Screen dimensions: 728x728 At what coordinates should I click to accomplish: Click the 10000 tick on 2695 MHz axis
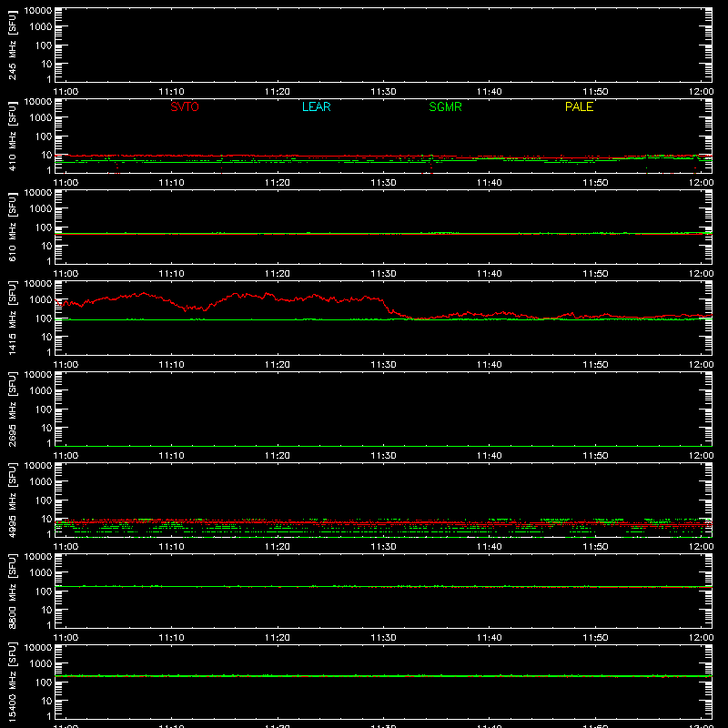(38, 375)
